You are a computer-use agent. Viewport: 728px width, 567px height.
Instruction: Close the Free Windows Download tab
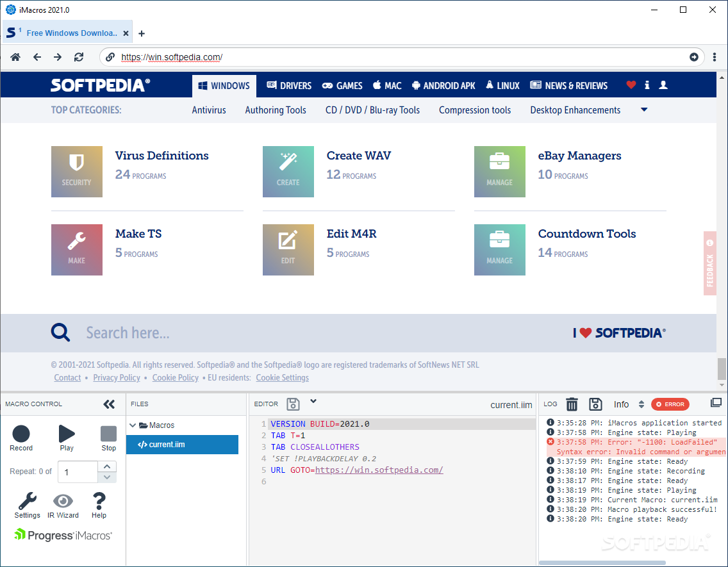(126, 33)
